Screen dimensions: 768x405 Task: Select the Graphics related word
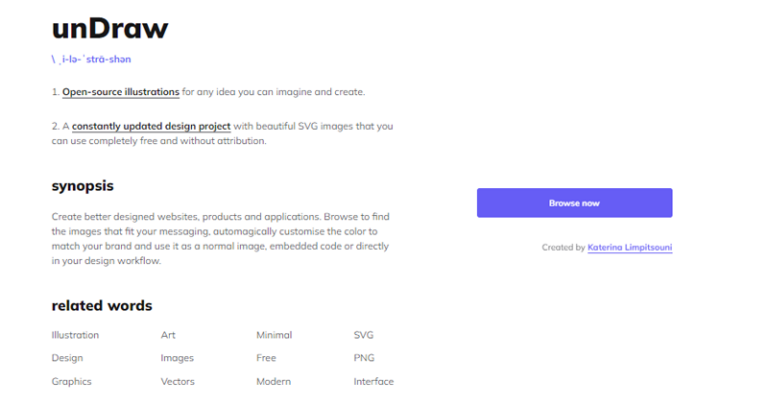point(72,381)
